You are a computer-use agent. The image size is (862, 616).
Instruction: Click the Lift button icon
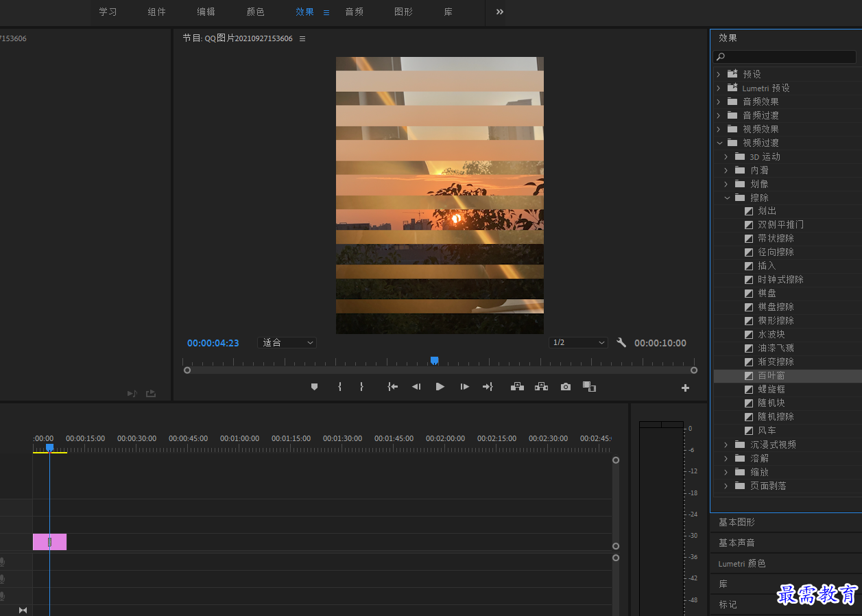click(x=518, y=387)
